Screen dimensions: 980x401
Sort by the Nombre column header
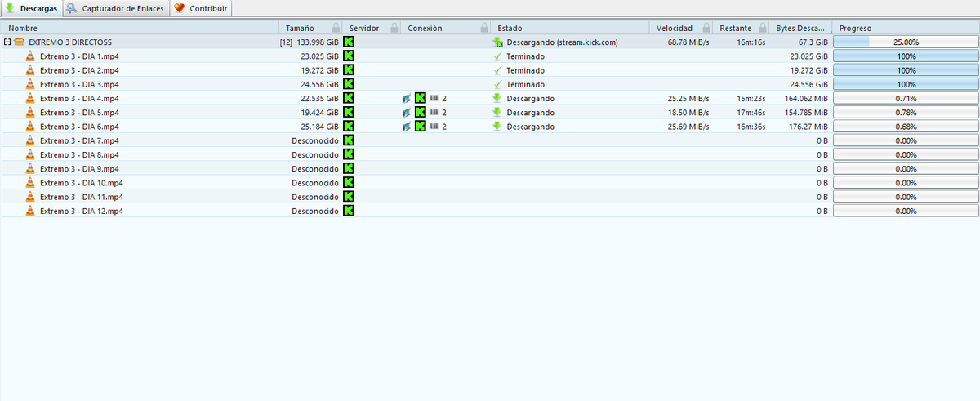pos(140,28)
